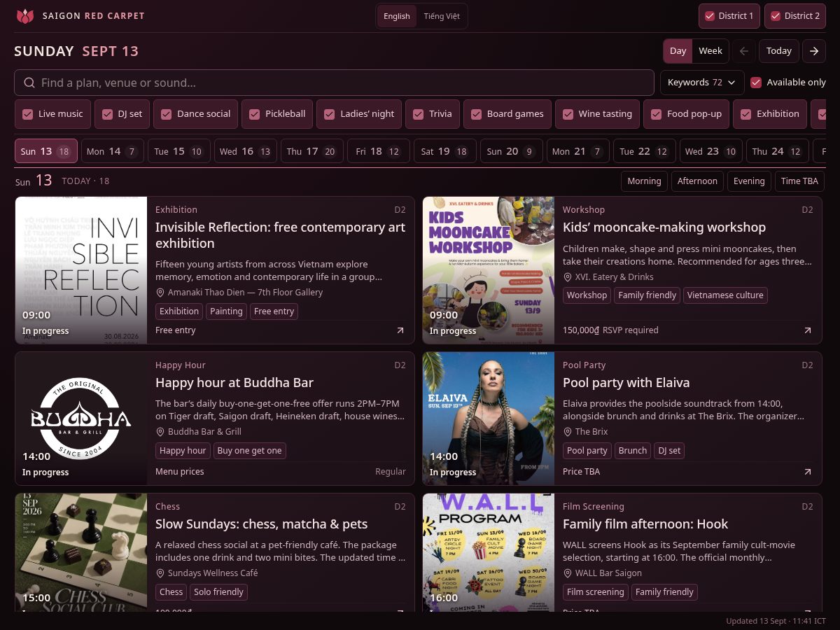The width and height of the screenshot is (840, 630).
Task: Click the Film screening tag
Action: coord(595,592)
